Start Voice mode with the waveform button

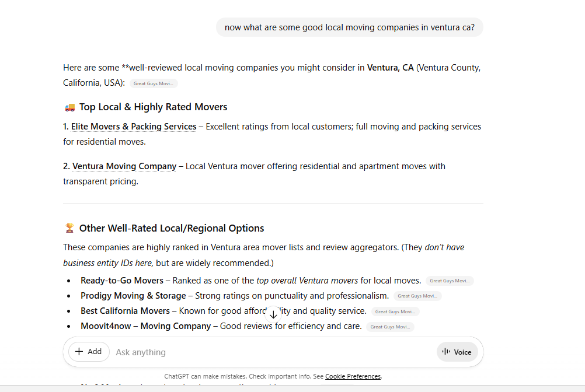[x=457, y=352]
